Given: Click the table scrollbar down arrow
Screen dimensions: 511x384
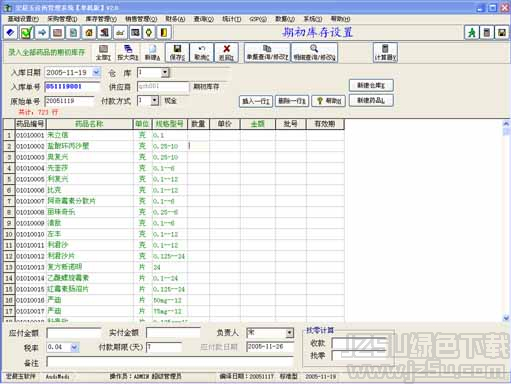Looking at the screenshot, I should [x=506, y=318].
